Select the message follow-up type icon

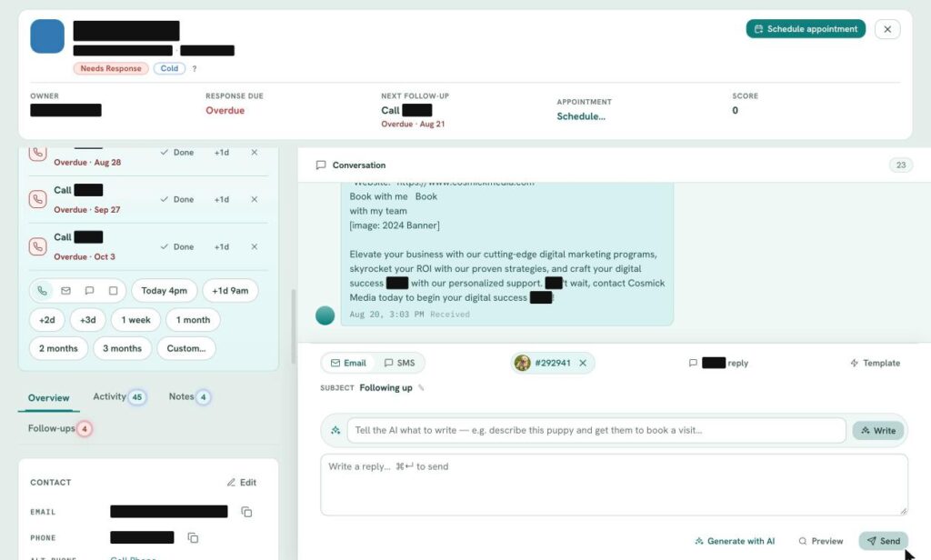click(89, 290)
